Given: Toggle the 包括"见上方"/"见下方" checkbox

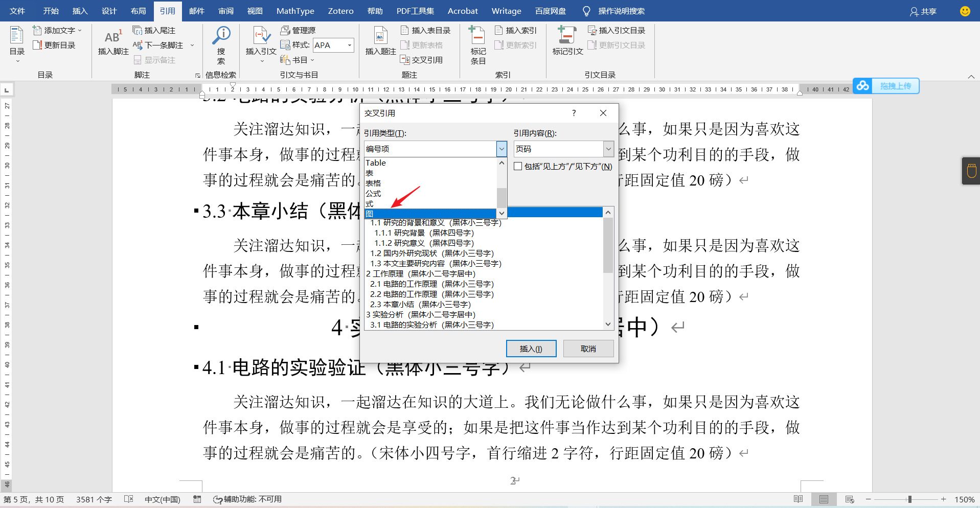Looking at the screenshot, I should click(x=518, y=166).
